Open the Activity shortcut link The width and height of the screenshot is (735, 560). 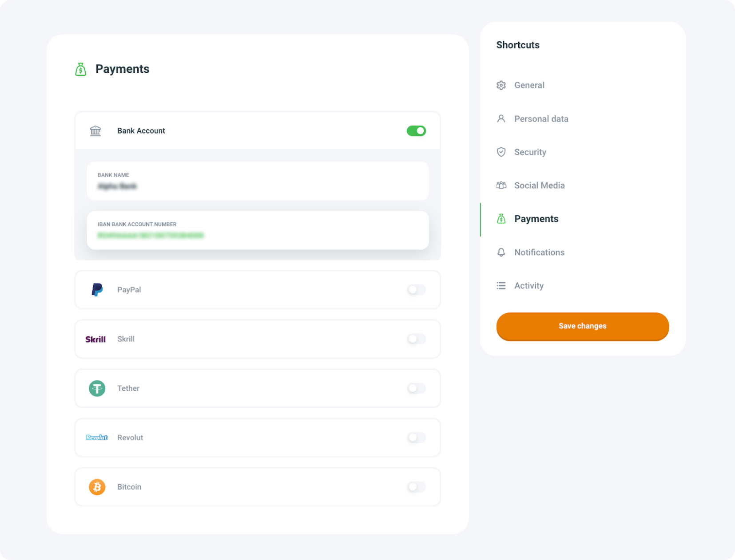[528, 286]
